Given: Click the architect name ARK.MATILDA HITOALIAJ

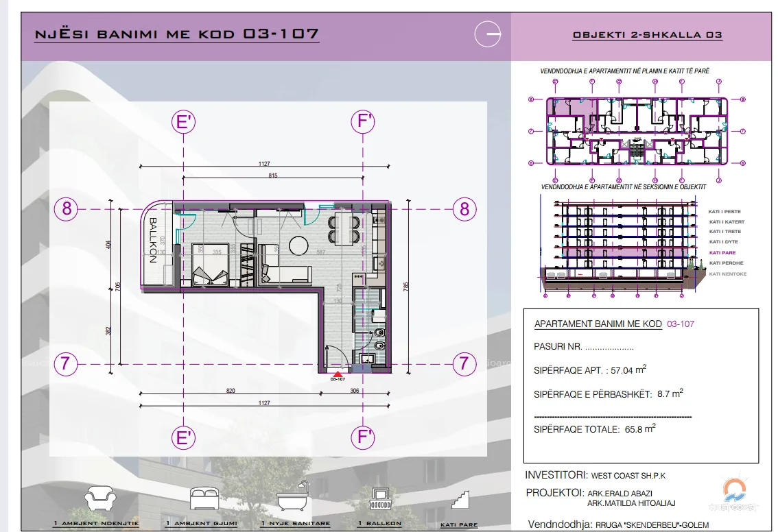Looking at the screenshot, I should [631, 503].
